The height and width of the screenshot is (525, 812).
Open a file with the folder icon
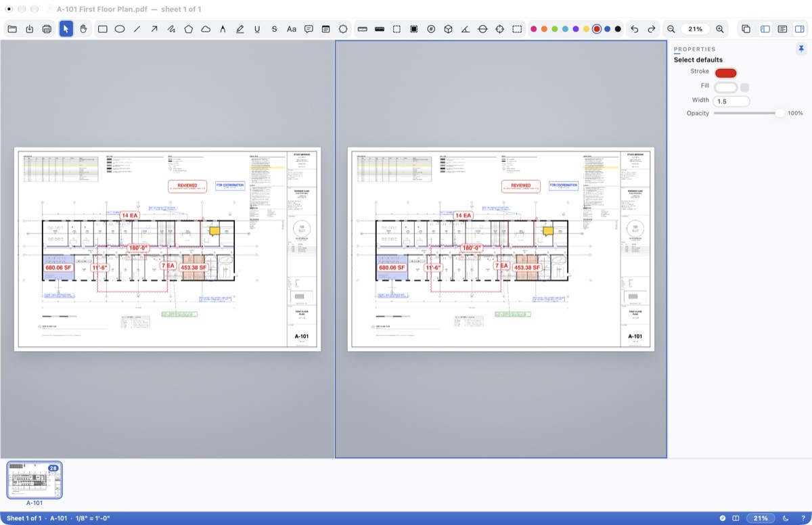tap(12, 29)
